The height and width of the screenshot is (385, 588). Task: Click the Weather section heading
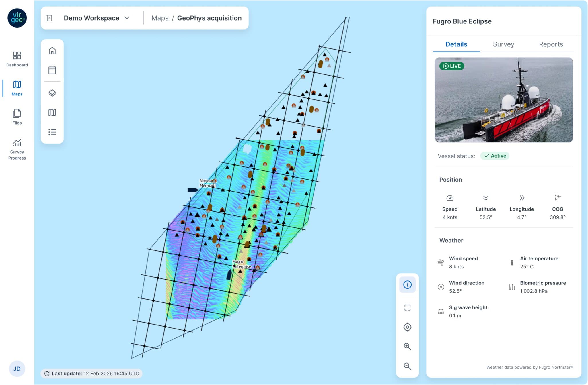[x=451, y=241]
